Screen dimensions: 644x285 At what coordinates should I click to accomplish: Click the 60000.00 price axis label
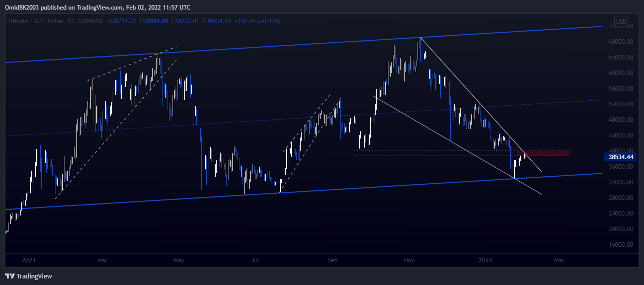click(x=622, y=73)
